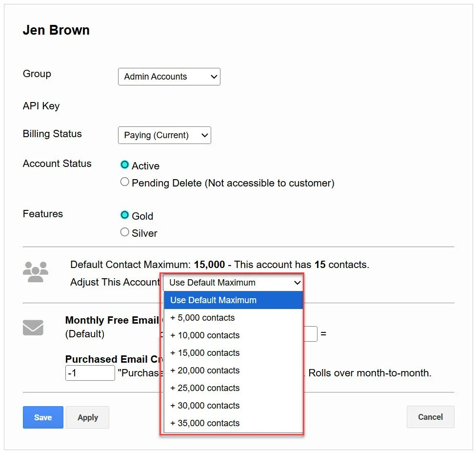Select Pending Delete account status
This screenshot has height=453, width=476.
pos(125,182)
